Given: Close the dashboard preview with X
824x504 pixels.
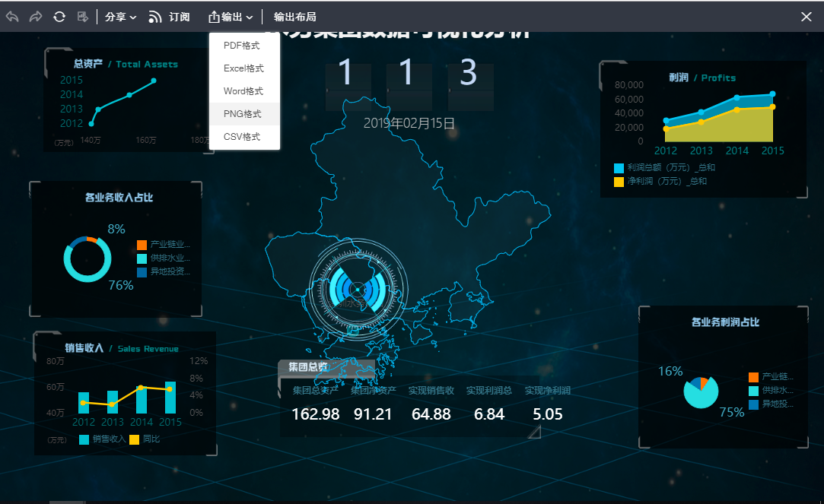Looking at the screenshot, I should 807,17.
